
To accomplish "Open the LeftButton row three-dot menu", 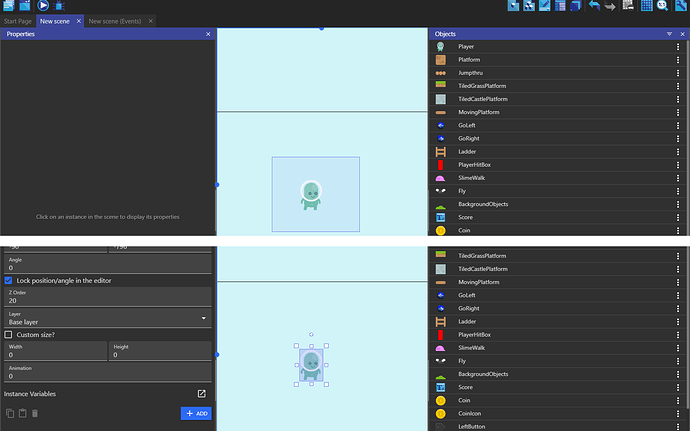I will pos(678,426).
